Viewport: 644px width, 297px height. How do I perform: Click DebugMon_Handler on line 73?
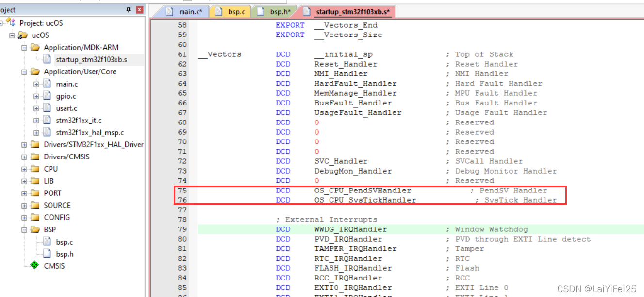[x=353, y=171]
